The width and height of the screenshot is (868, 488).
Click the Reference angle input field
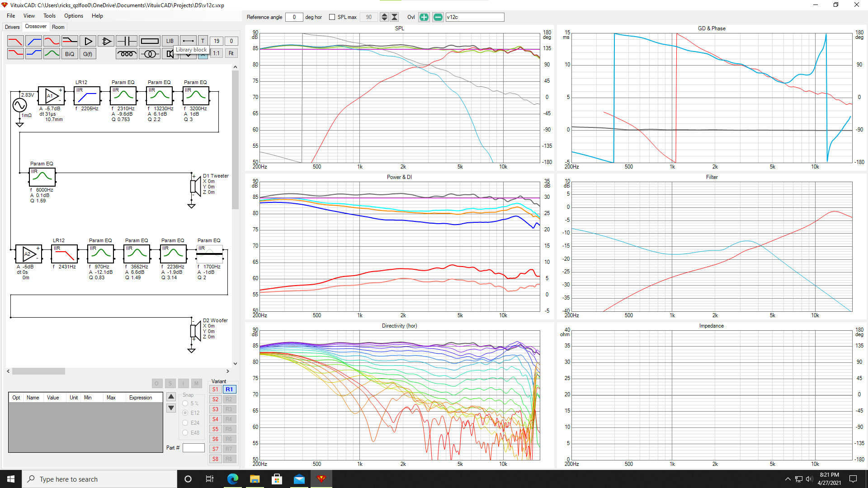(x=294, y=17)
